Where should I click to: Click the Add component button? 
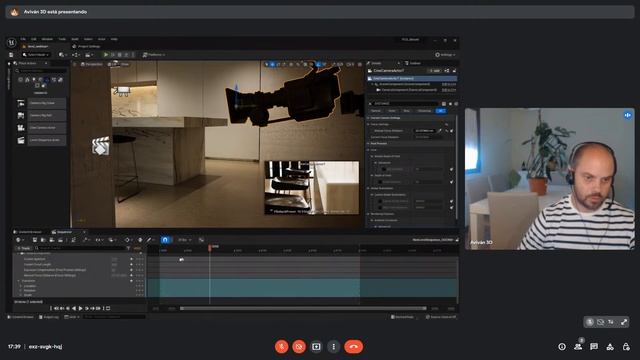tap(435, 71)
